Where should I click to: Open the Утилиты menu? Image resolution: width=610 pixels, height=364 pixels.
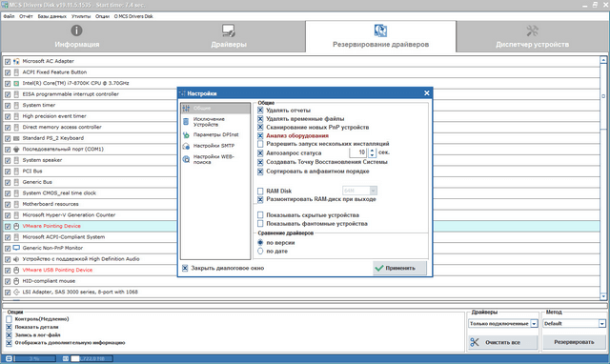(81, 16)
